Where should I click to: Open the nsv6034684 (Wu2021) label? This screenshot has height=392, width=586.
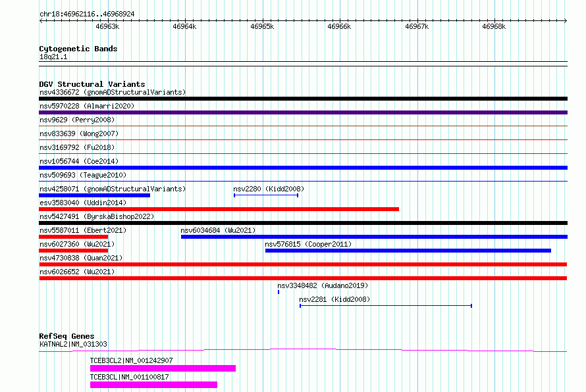pos(218,230)
